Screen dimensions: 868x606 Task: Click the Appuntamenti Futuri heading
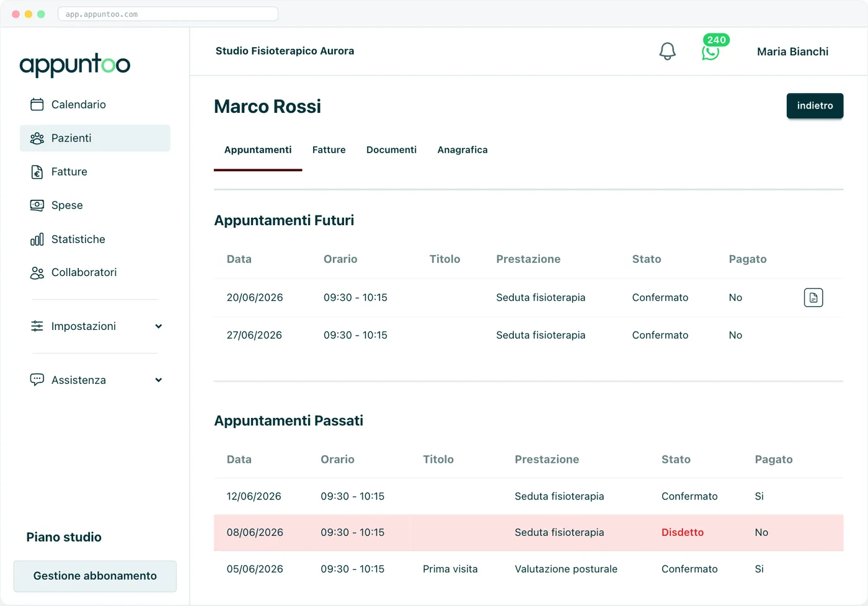(284, 220)
